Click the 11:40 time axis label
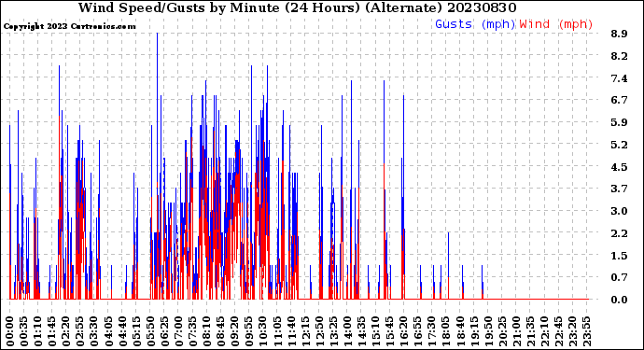644x350 pixels. tap(291, 331)
